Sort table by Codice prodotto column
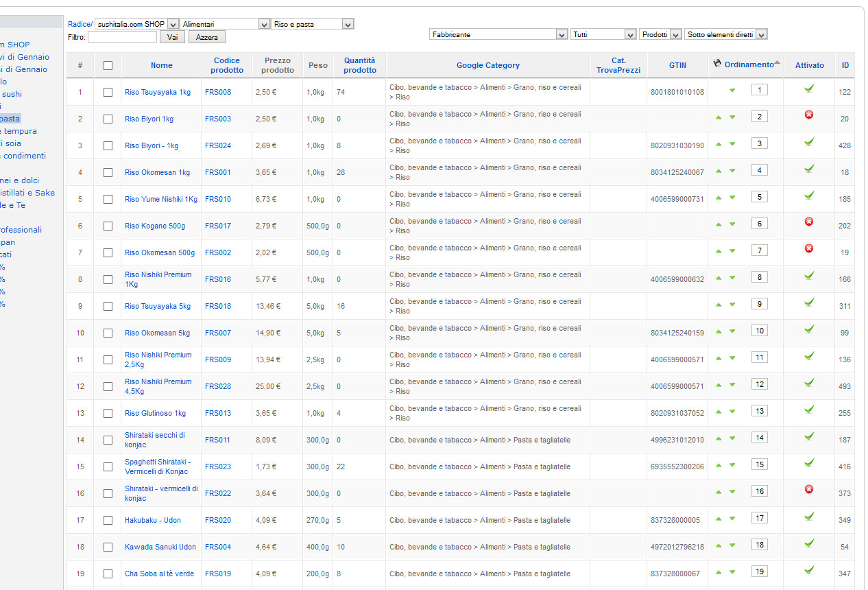The width and height of the screenshot is (868, 590). 227,65
